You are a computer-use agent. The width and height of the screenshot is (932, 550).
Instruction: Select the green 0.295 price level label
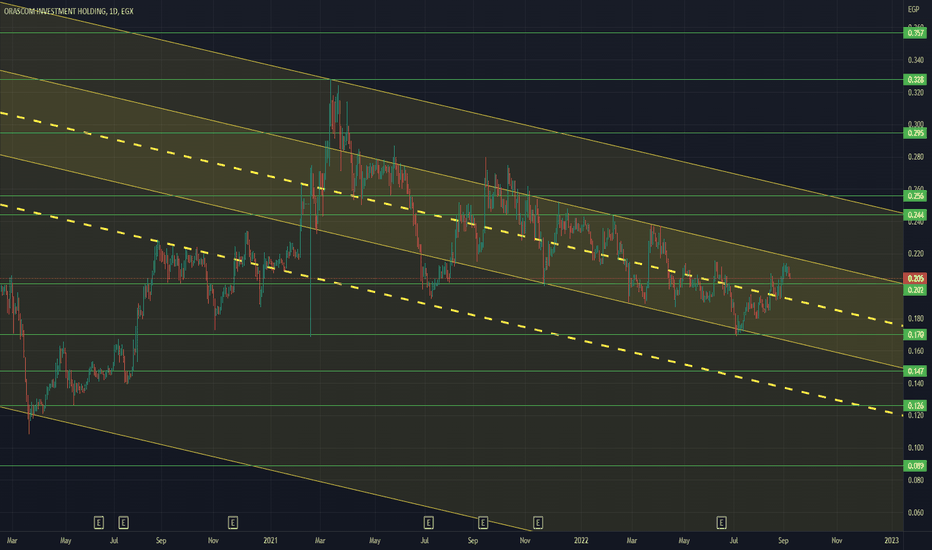click(915, 133)
